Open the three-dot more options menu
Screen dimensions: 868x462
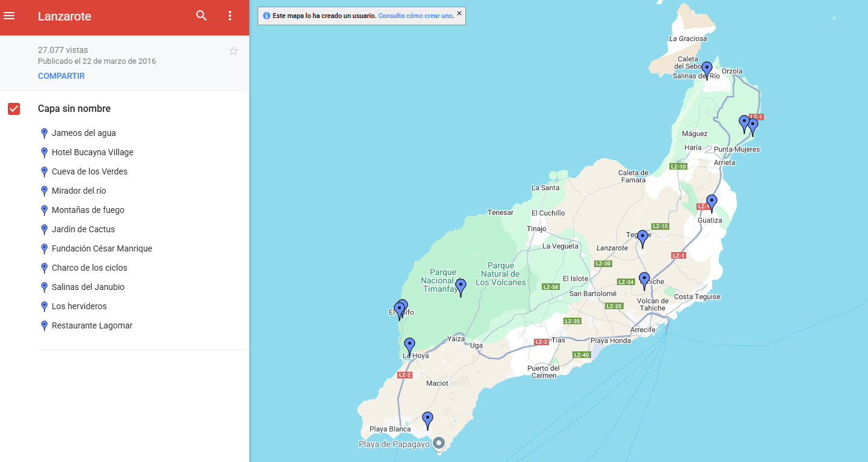tap(230, 16)
